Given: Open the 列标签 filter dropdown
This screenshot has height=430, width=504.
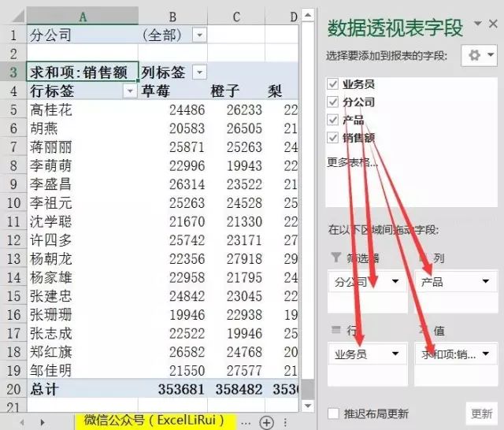Looking at the screenshot, I should pos(199,72).
